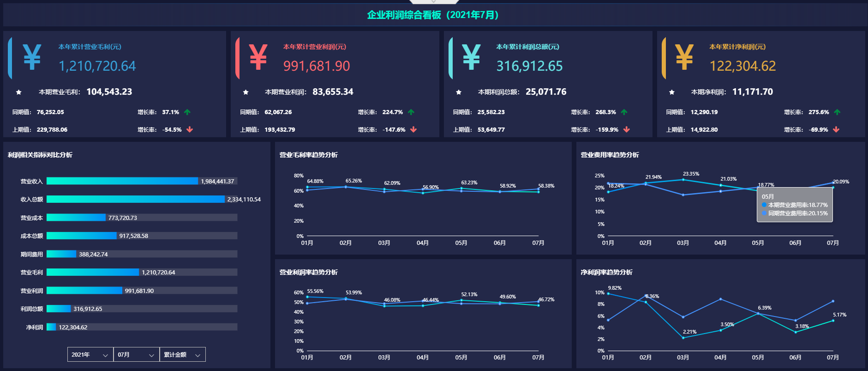Viewport: 868px width, 371px height.
Task: Click the green up arrow next to 268.3%
Action: pyautogui.click(x=624, y=112)
